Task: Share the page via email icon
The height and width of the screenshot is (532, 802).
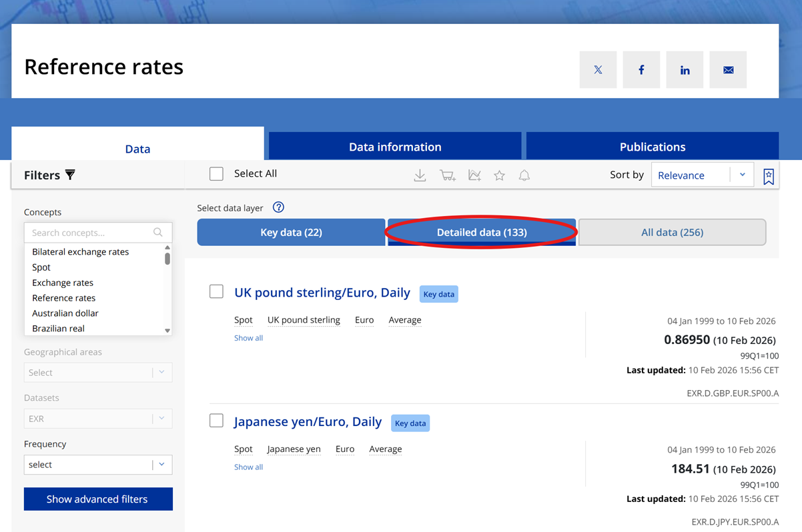Action: pos(728,69)
